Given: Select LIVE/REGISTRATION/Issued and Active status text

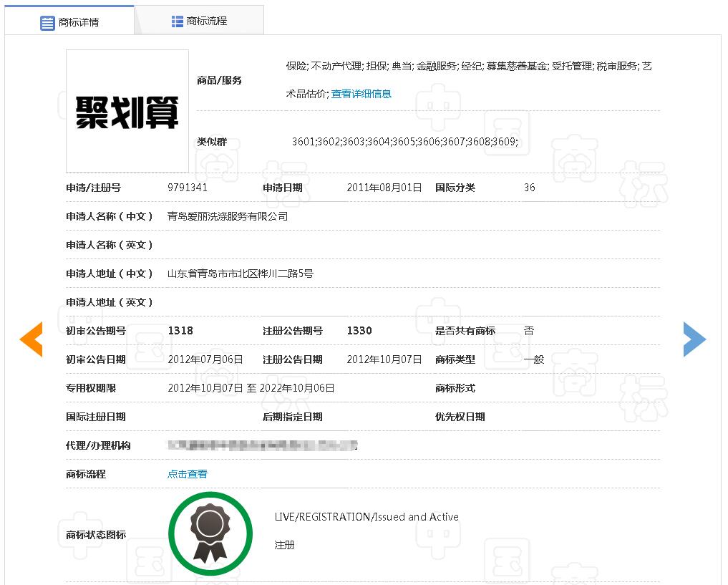Looking at the screenshot, I should click(x=367, y=517).
